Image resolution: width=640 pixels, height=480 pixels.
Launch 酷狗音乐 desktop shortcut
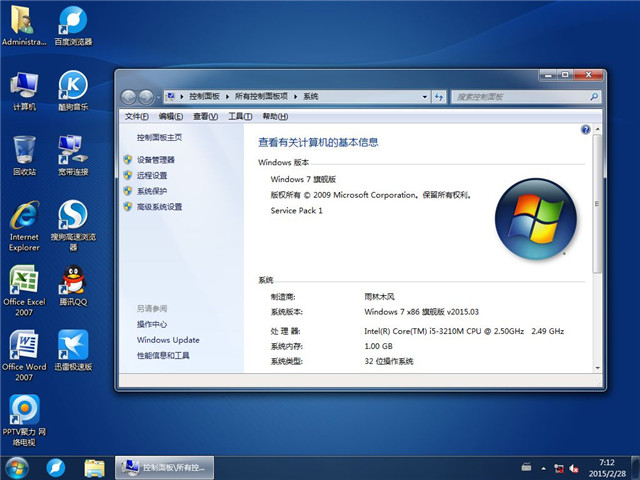(73, 91)
